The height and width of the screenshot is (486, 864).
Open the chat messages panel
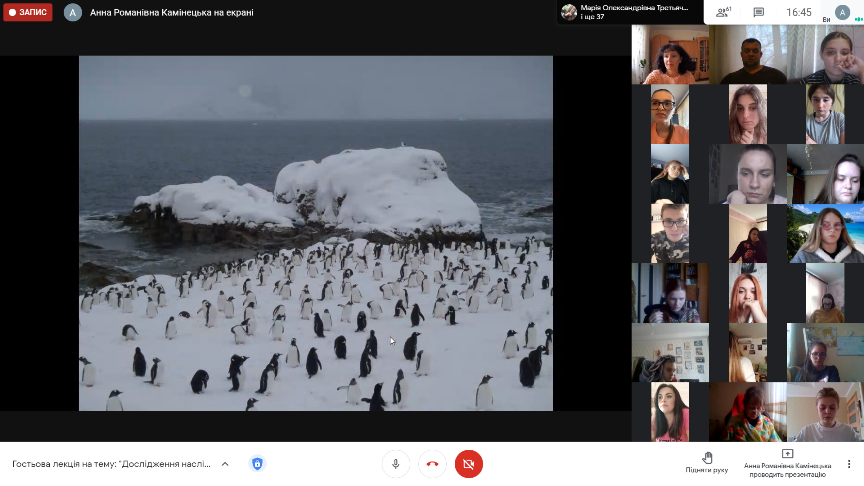(759, 12)
